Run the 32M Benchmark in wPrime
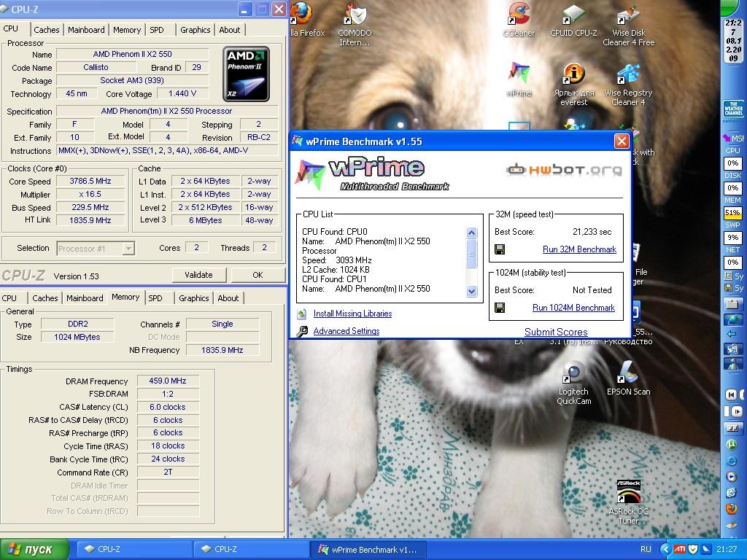Screen dimensions: 747x560 point(579,249)
